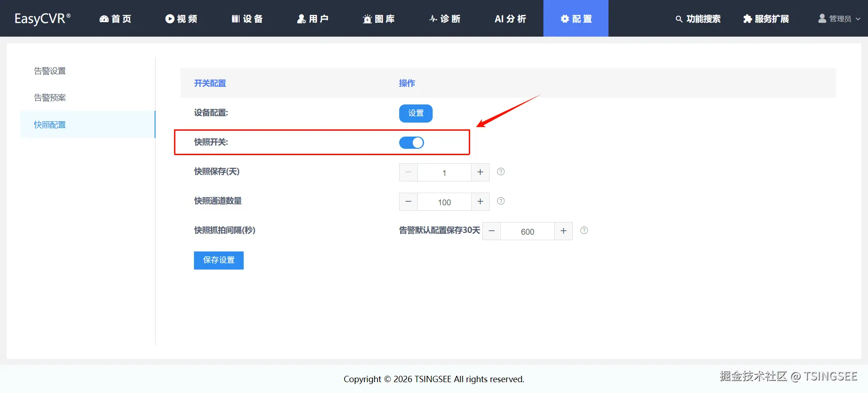Open 功能搜索 function search
This screenshot has height=393, width=868.
click(698, 19)
